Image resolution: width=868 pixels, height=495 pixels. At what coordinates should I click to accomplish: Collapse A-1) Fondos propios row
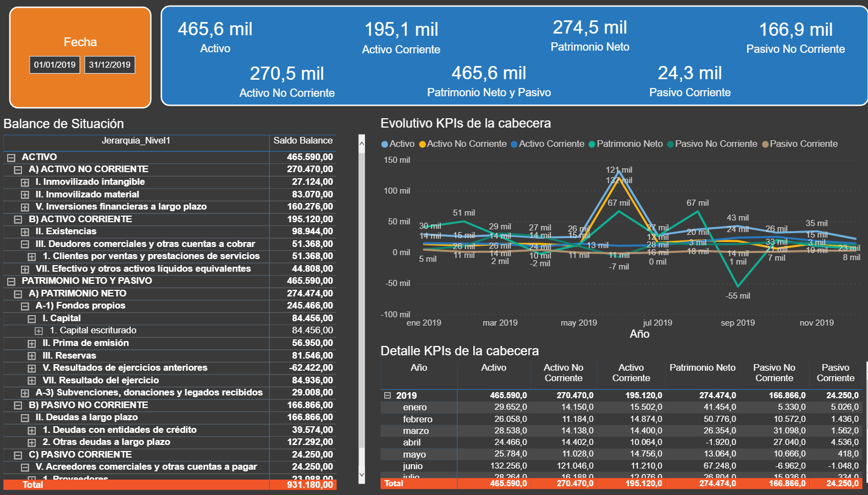click(x=25, y=306)
